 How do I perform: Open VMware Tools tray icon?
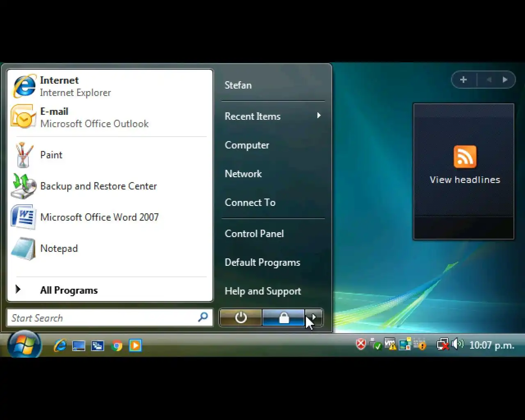point(390,344)
